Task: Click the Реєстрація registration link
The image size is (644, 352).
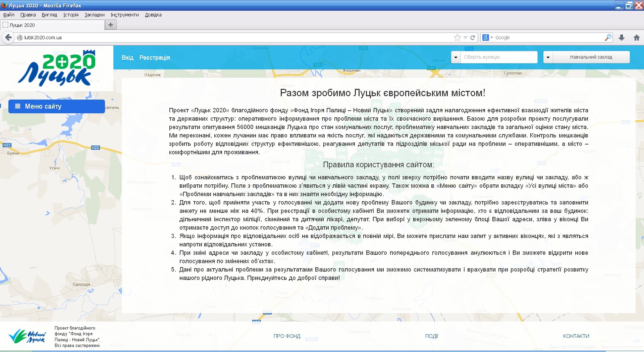Action: [155, 58]
